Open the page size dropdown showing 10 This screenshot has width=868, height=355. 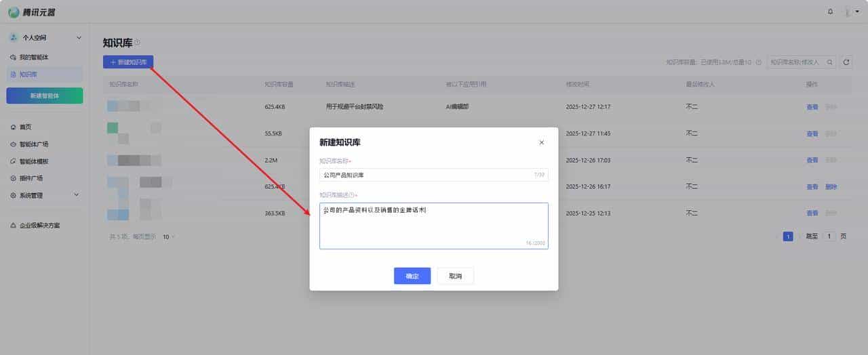(x=169, y=236)
